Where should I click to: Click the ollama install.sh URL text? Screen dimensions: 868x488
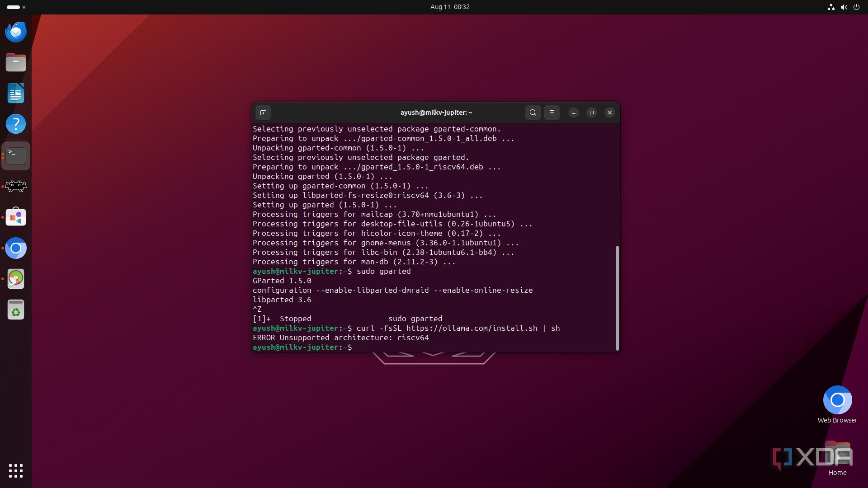point(472,328)
